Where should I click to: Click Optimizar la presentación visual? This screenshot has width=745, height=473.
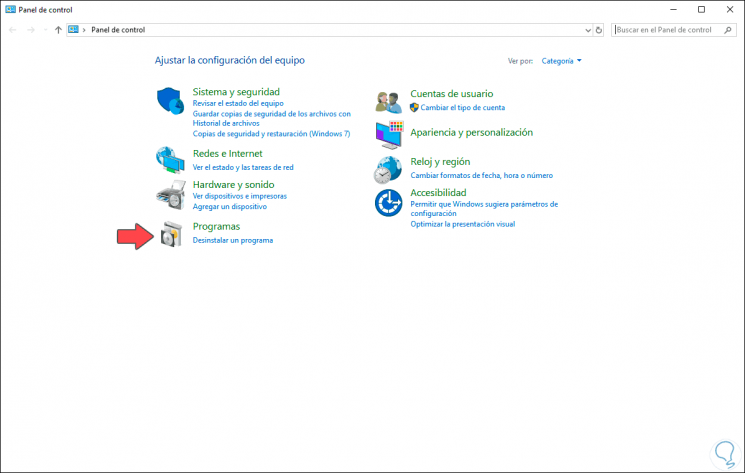click(x=462, y=224)
